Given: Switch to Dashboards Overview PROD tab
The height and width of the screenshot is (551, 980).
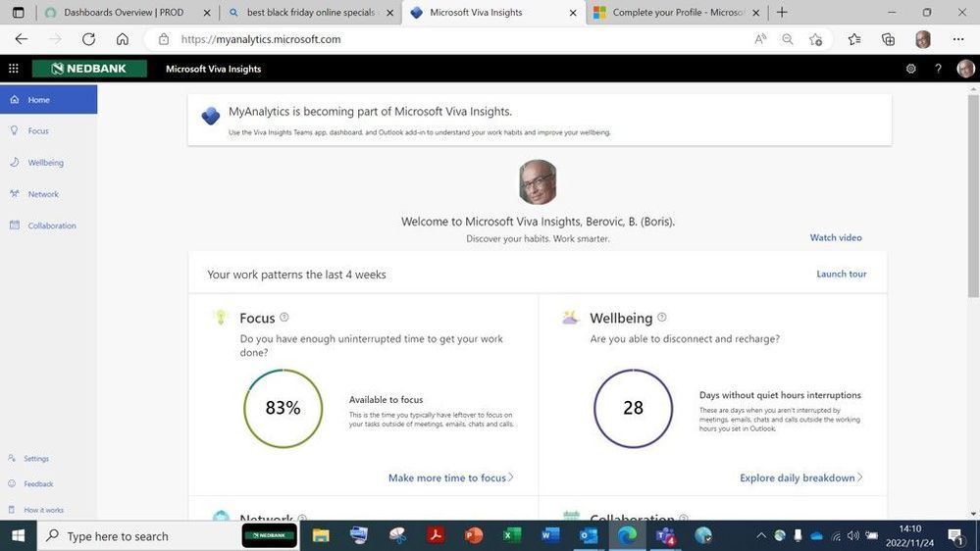Looking at the screenshot, I should [x=124, y=13].
